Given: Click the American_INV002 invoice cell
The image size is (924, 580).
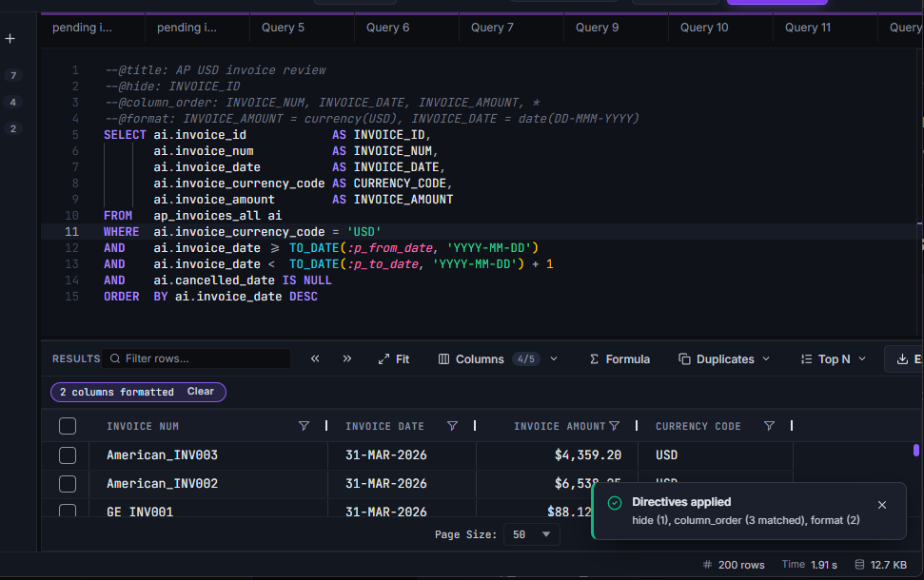Looking at the screenshot, I should [162, 484].
